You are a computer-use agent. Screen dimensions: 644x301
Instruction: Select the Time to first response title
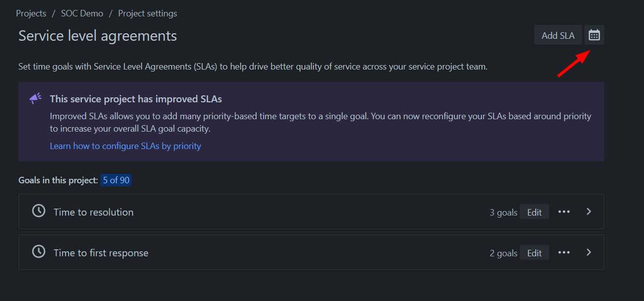[x=101, y=253]
